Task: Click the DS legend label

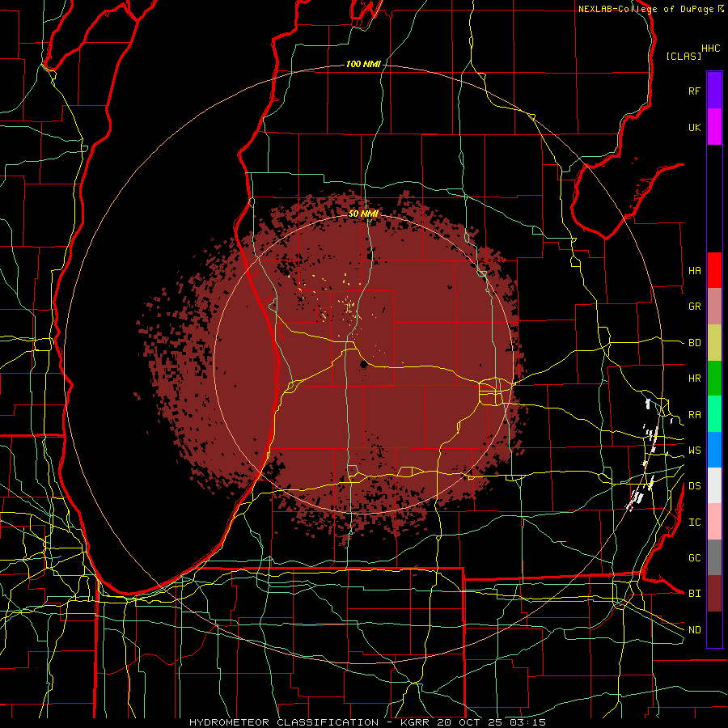Action: coord(694,486)
